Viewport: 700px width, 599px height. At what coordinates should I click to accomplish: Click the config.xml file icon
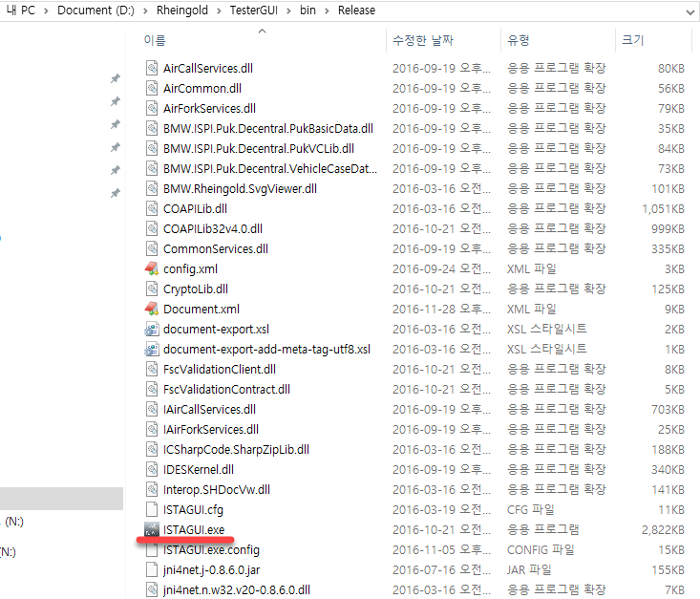[x=152, y=268]
